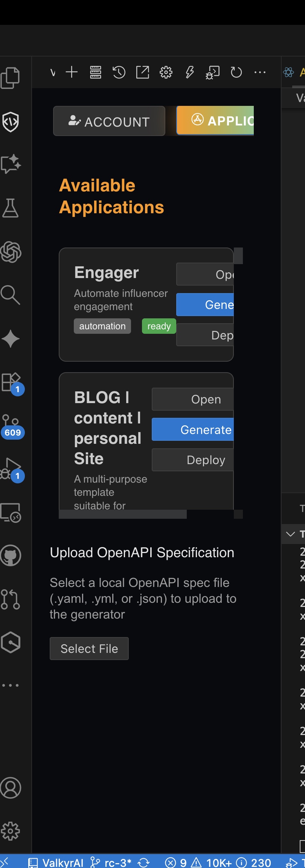305x868 pixels.
Task: Click the vertical scrollbar thumb beside Engager card
Action: click(x=238, y=256)
